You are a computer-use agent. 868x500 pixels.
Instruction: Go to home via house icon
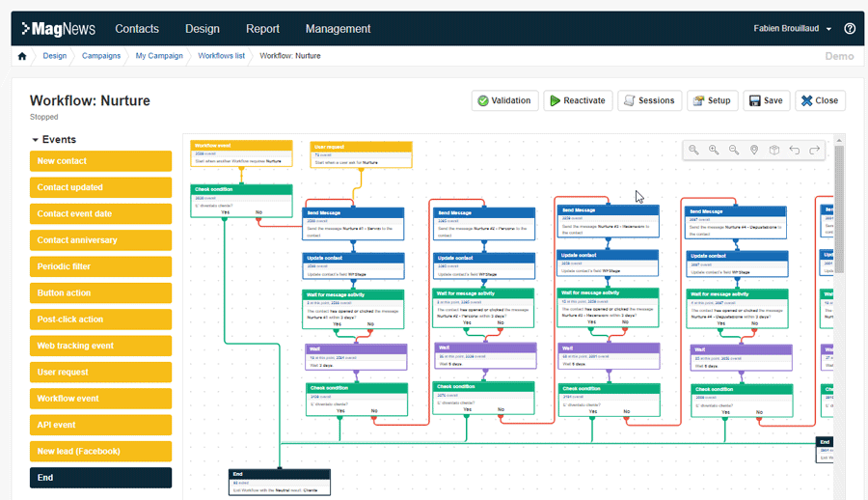point(22,56)
